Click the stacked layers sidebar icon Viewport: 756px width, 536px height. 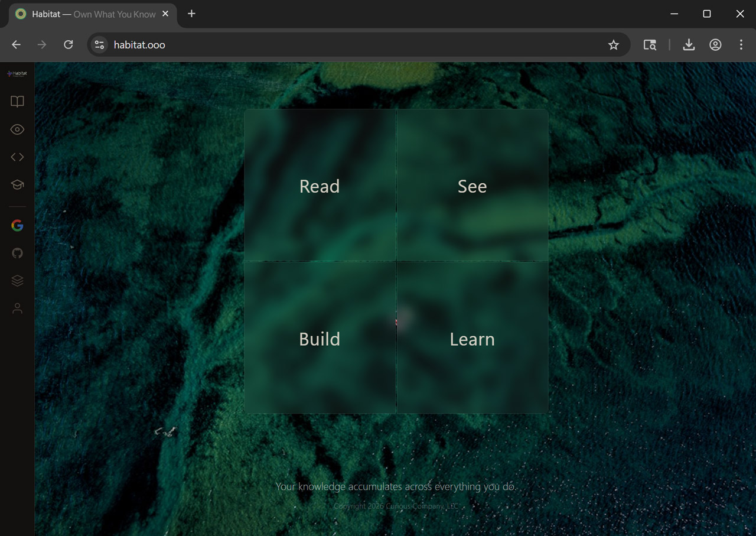point(17,281)
